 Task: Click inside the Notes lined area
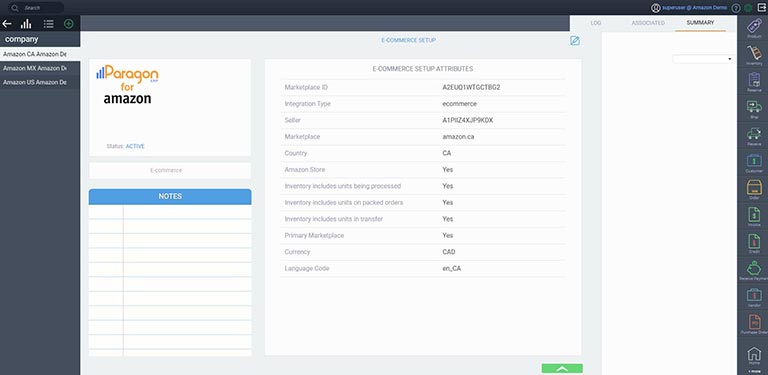pyautogui.click(x=170, y=280)
